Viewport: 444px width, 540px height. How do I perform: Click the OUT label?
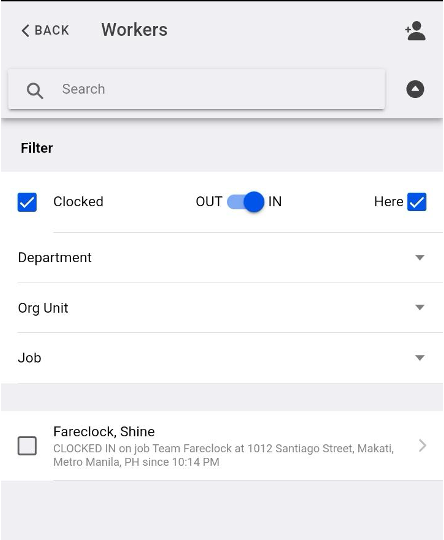209,201
